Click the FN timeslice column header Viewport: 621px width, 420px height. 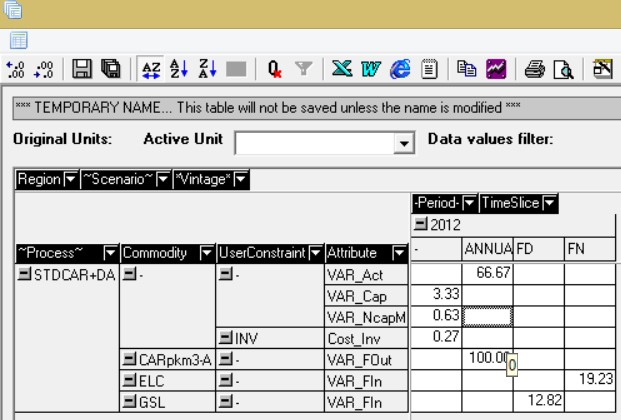pos(590,249)
